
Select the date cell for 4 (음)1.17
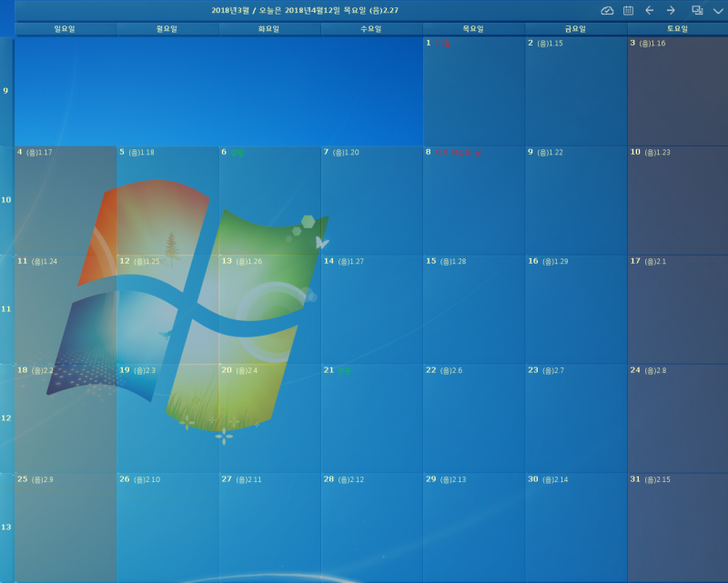[66, 200]
